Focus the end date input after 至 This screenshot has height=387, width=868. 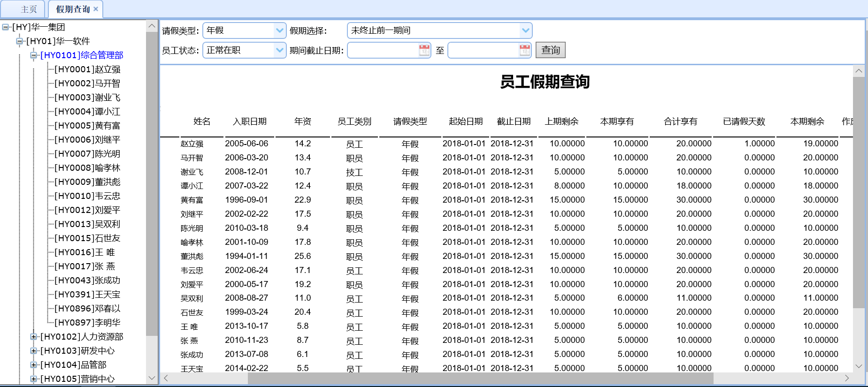(x=484, y=50)
